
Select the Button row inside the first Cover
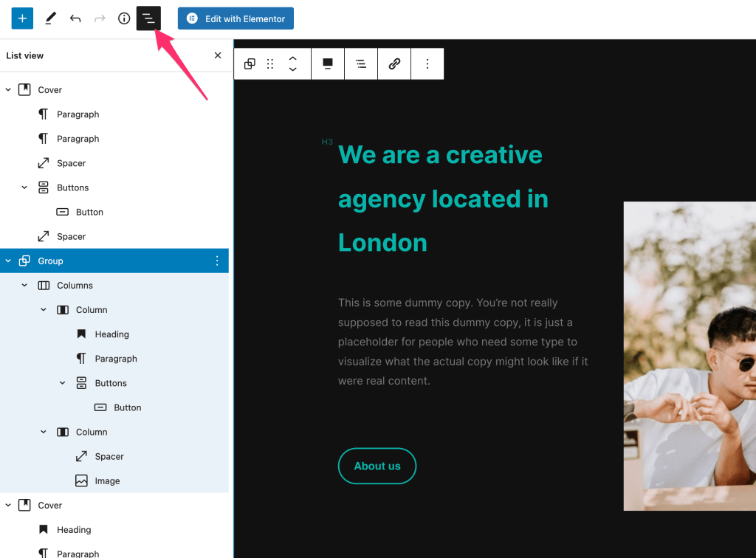(x=114, y=212)
